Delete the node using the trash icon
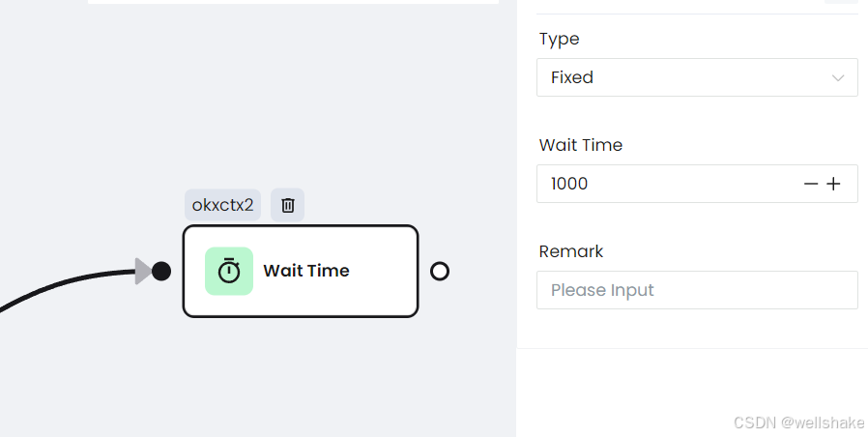 (287, 205)
